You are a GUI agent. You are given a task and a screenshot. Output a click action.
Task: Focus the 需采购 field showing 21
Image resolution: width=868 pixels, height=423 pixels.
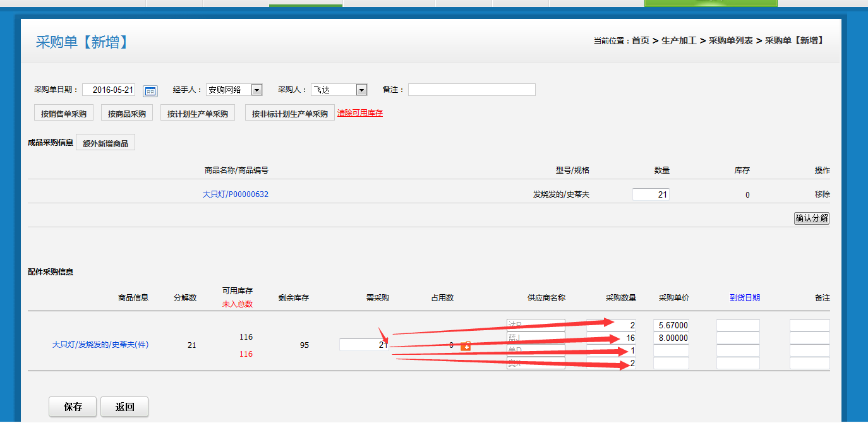364,345
